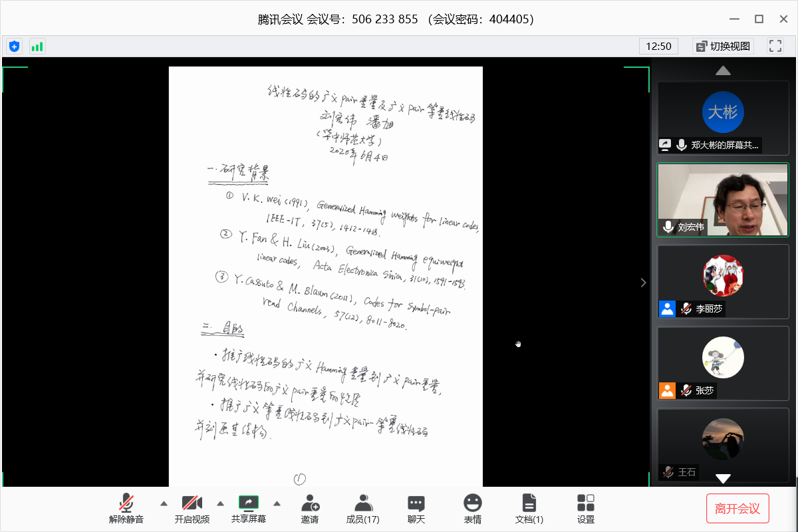Viewport: 798px width, 532px height.
Task: Select 刘宏伟's video thumbnail
Action: point(723,200)
